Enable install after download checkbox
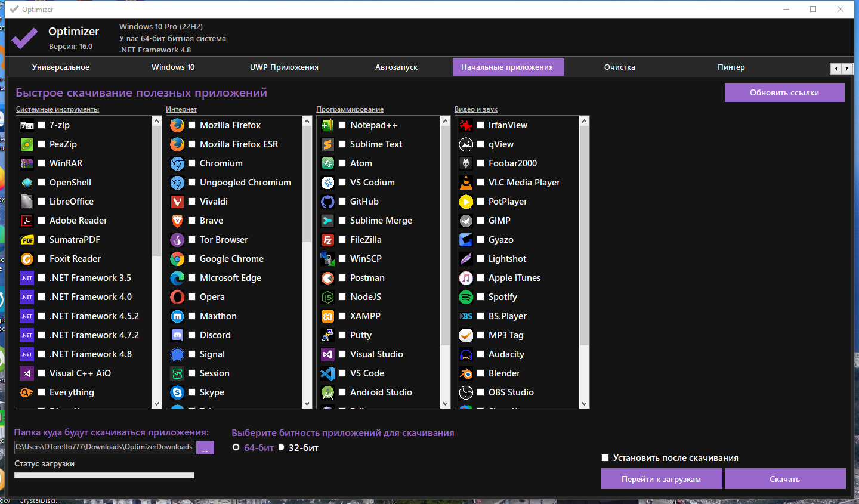 [x=605, y=458]
